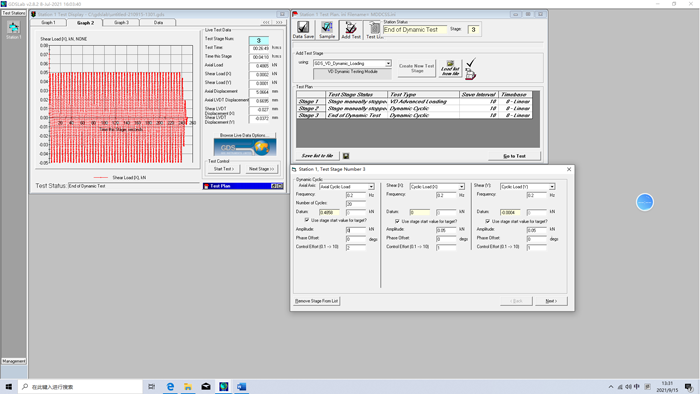Click the floppy disk icon beside Save list to file
This screenshot has width=700, height=394.
(x=346, y=156)
